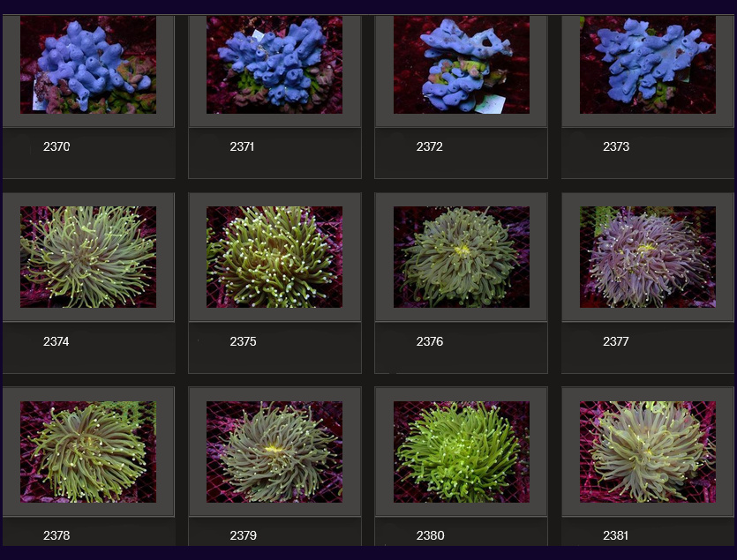Viewport: 737px width, 560px height.
Task: Click the item number text 2376
Action: [x=430, y=341]
